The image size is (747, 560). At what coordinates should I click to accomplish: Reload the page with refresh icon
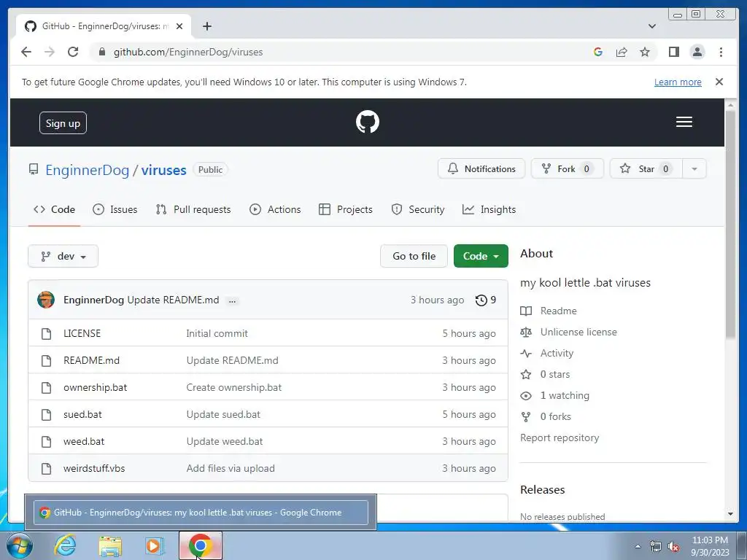point(73,52)
